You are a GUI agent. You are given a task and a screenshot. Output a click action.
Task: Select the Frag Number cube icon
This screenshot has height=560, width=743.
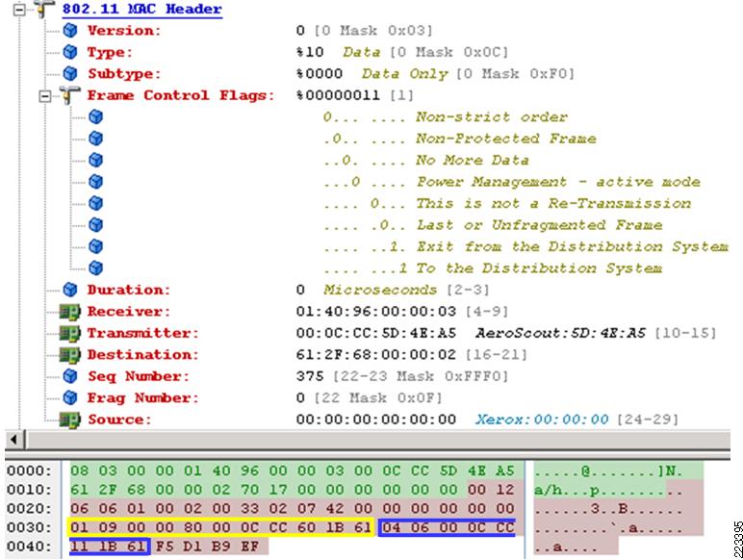pyautogui.click(x=70, y=398)
